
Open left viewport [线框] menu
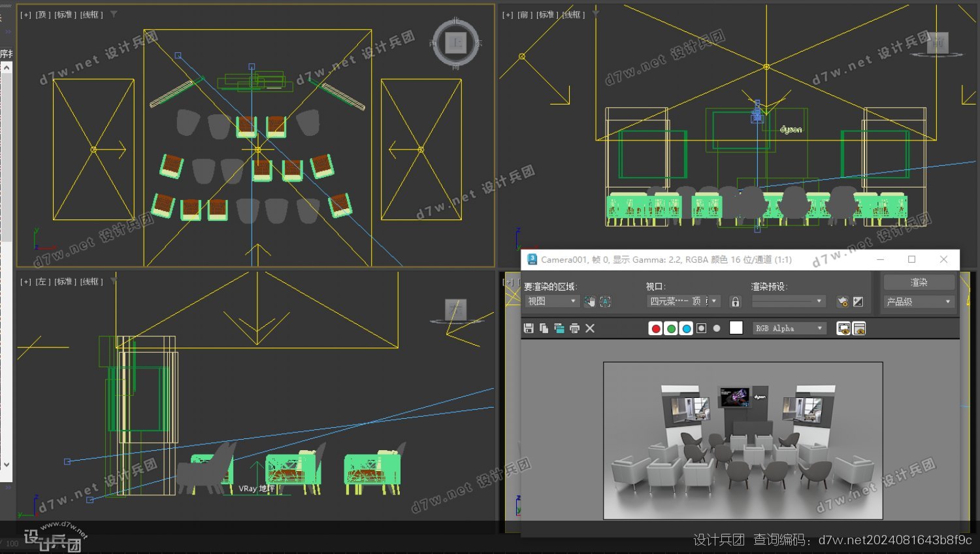coord(91,282)
